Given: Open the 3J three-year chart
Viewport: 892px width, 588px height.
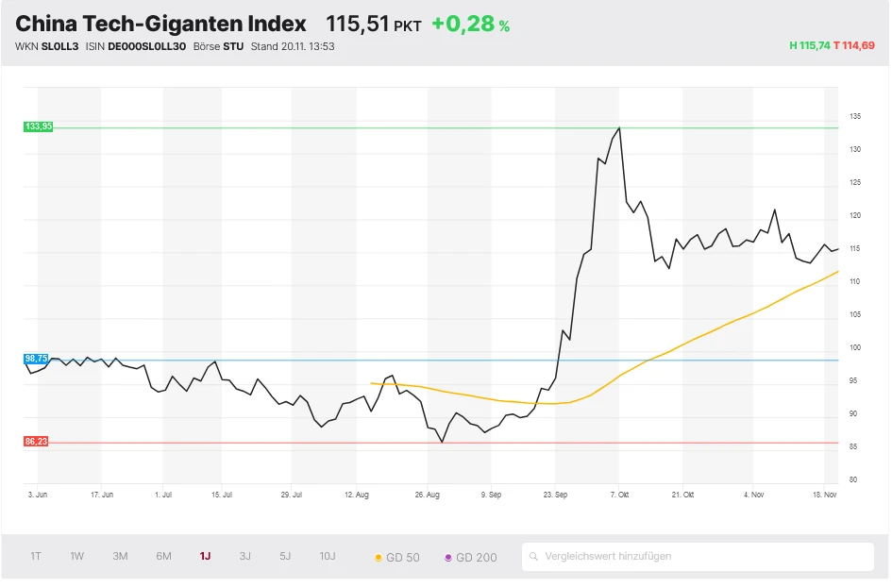Looking at the screenshot, I should [244, 557].
